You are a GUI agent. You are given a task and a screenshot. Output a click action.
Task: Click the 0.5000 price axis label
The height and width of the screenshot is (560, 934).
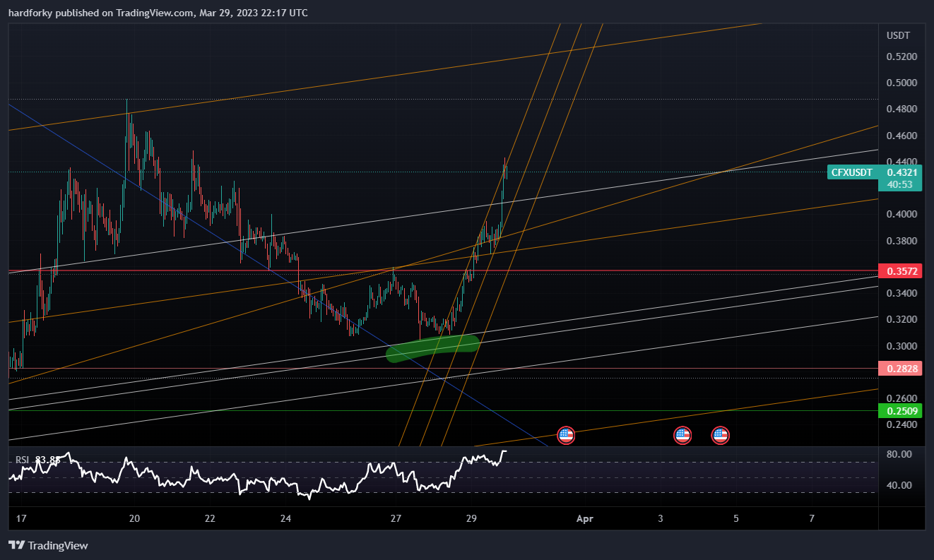[x=902, y=83]
